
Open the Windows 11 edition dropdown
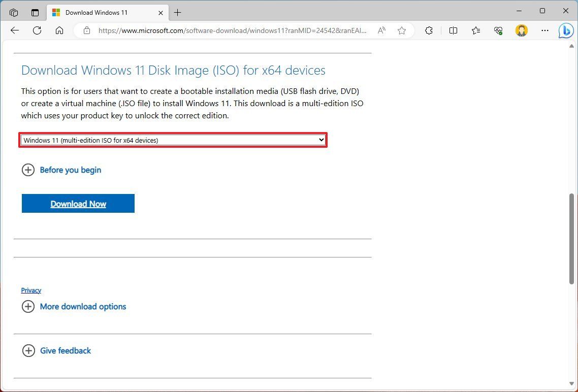tap(173, 140)
